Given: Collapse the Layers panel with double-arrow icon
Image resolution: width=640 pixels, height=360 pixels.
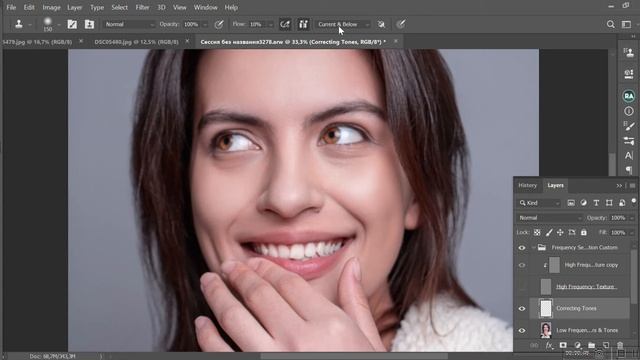Looking at the screenshot, I should 619,186.
